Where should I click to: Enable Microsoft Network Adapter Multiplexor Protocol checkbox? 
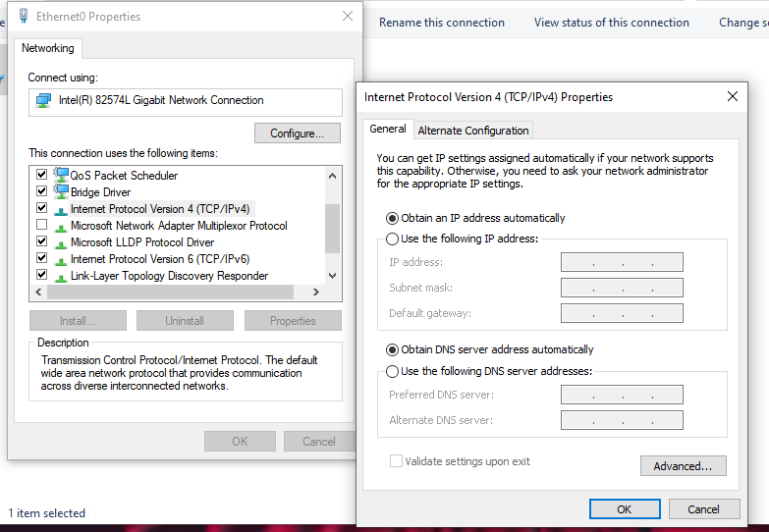[x=41, y=226]
